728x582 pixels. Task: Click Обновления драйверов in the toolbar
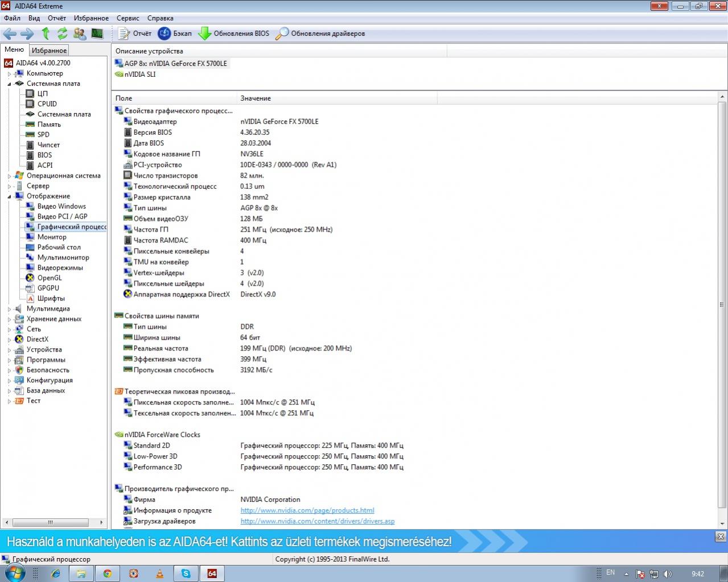point(320,34)
